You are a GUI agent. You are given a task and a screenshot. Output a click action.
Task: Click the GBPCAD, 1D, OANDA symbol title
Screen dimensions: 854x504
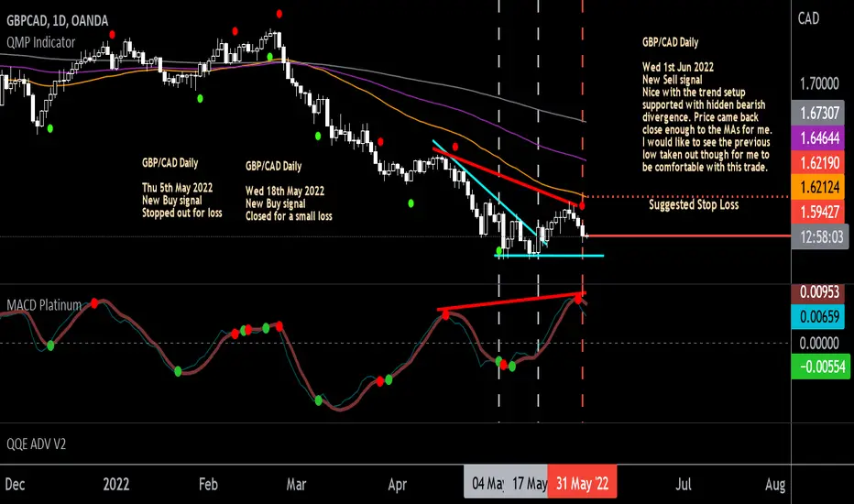click(x=57, y=21)
